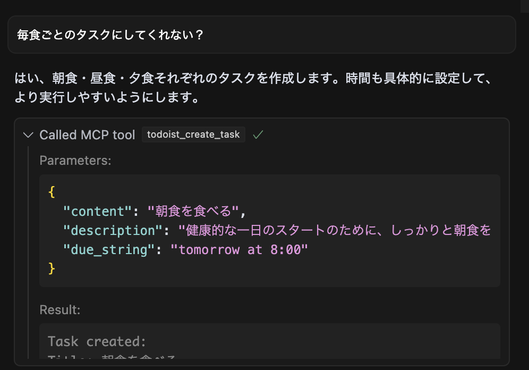Click the value "朝食を食べる" in parameters
This screenshot has width=529, height=370.
[x=193, y=211]
